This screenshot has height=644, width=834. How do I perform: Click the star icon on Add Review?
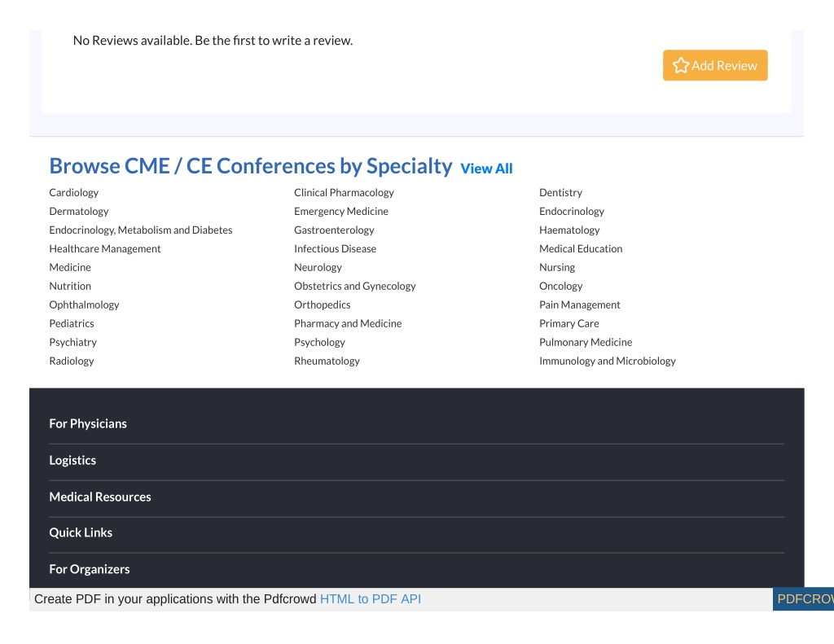click(680, 65)
